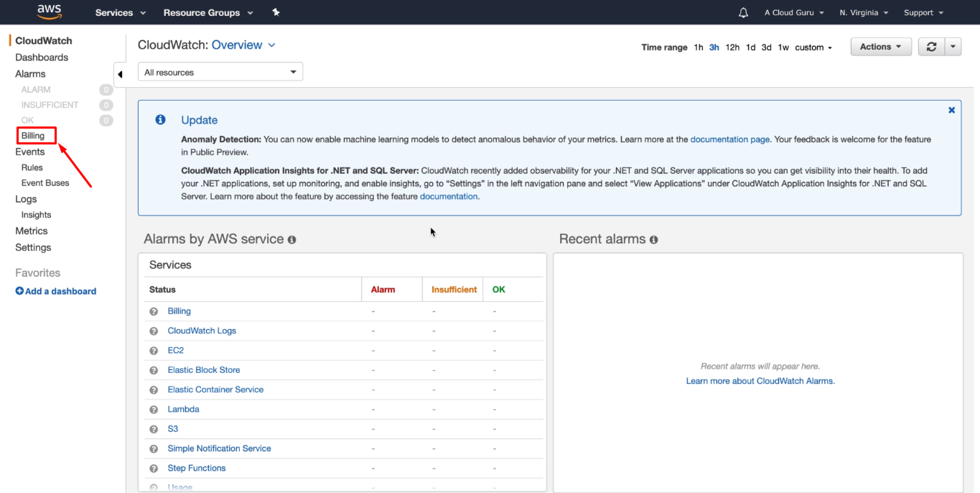Click info icon beside Recent alarms
This screenshot has width=980, height=493.
coord(653,239)
